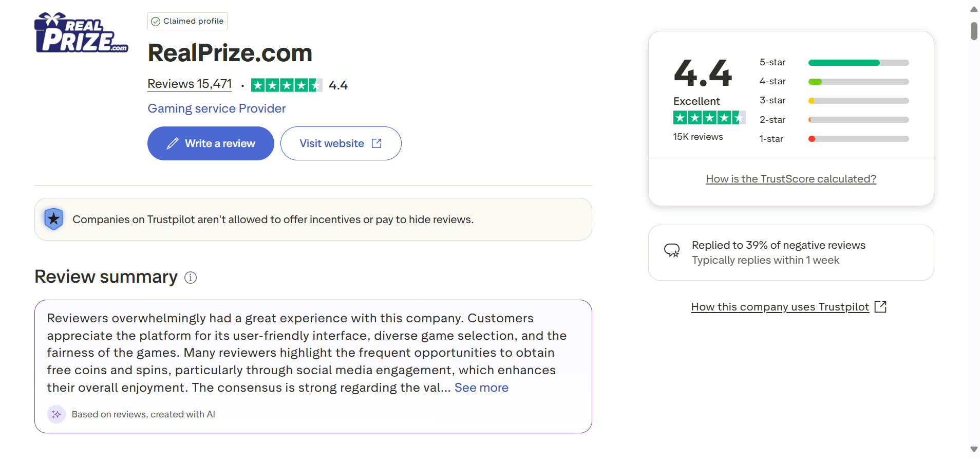Select the 1-star rating filter row
The width and height of the screenshot is (980, 458).
click(x=834, y=139)
